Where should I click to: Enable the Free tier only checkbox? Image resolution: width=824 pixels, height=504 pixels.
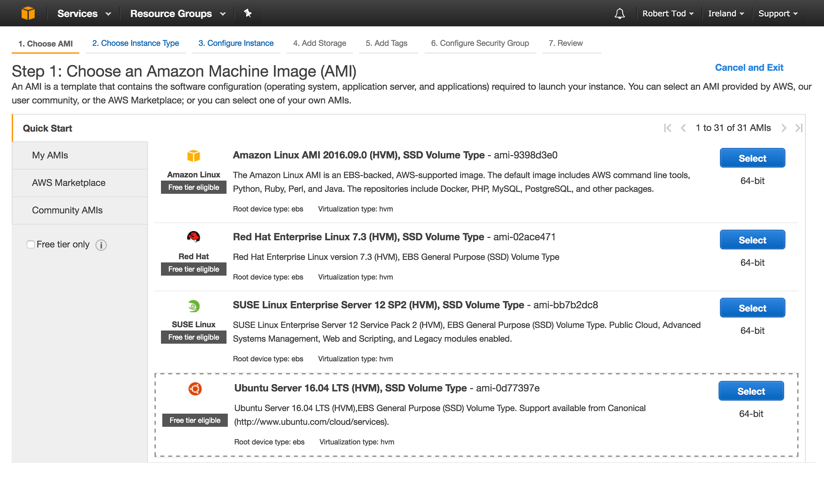point(31,244)
